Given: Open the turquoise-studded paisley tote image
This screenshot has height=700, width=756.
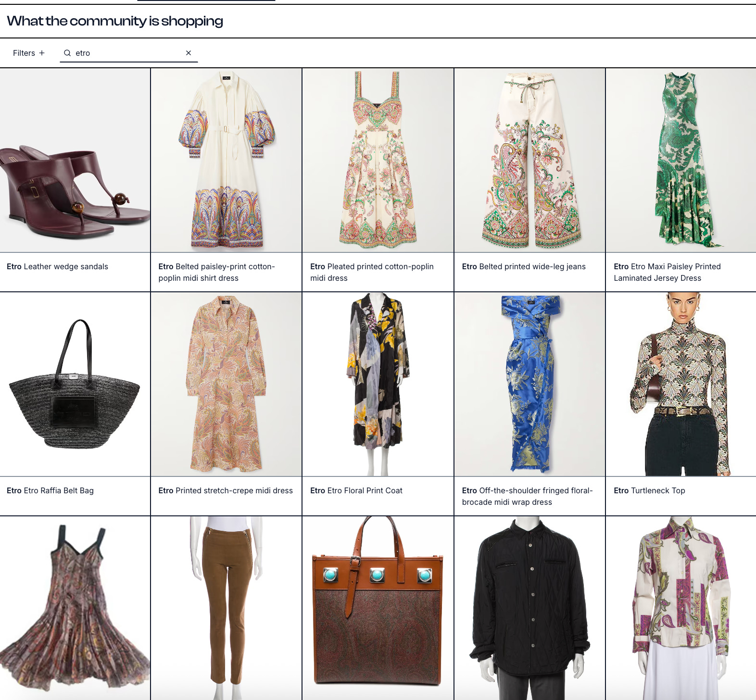Looking at the screenshot, I should point(378,608).
